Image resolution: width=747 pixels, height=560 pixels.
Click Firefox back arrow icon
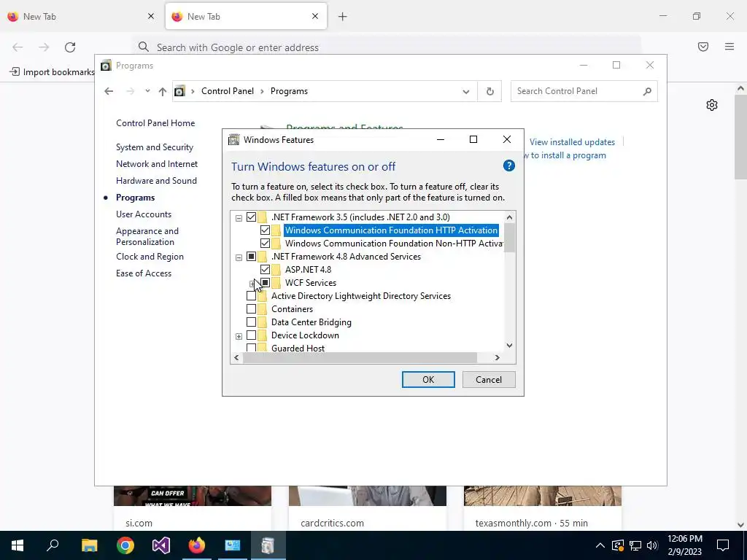point(18,47)
